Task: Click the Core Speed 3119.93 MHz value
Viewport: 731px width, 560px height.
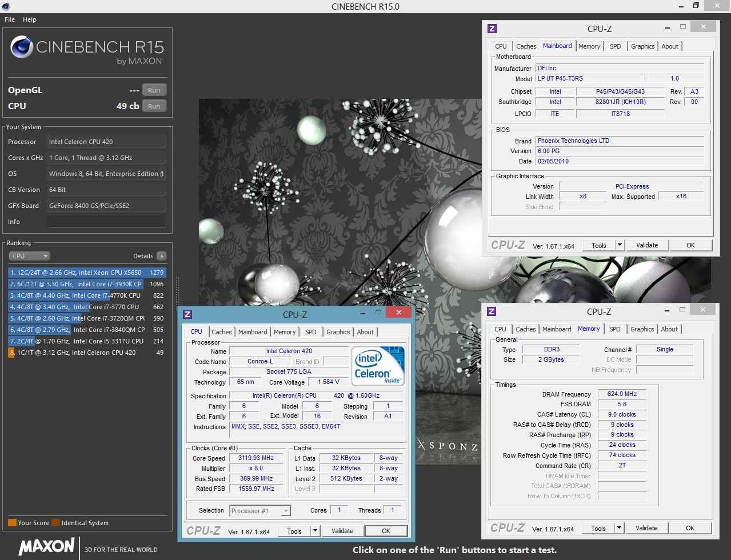Action: coord(257,458)
